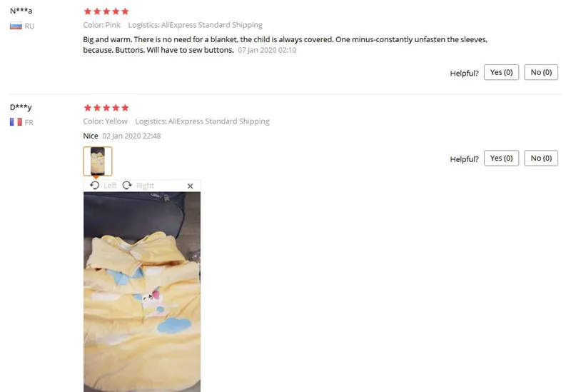571x392 pixels.
Task: Click the enlarged yellow sleeping bag photo
Action: (142, 292)
